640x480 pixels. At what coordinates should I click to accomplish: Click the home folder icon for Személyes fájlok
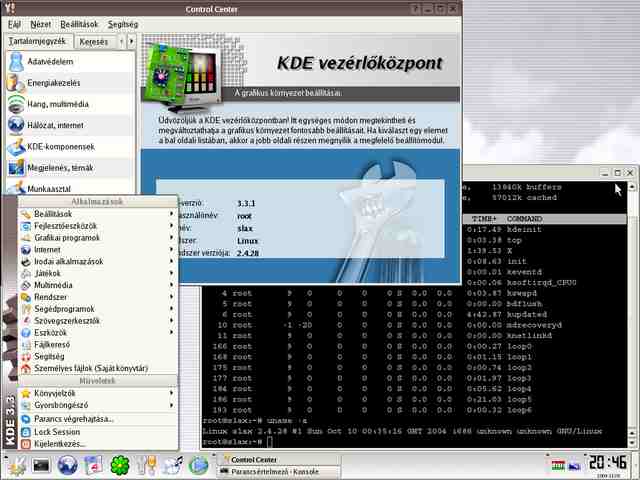pos(26,369)
